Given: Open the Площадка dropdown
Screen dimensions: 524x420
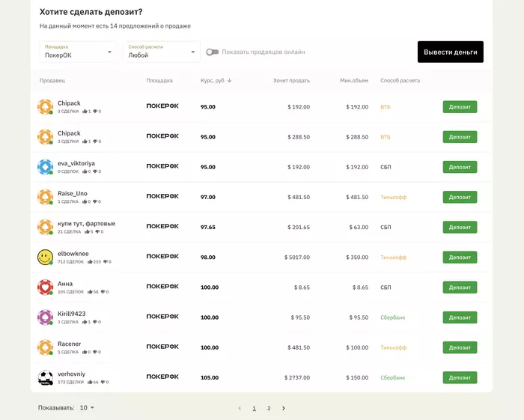Looking at the screenshot, I should [x=78, y=52].
